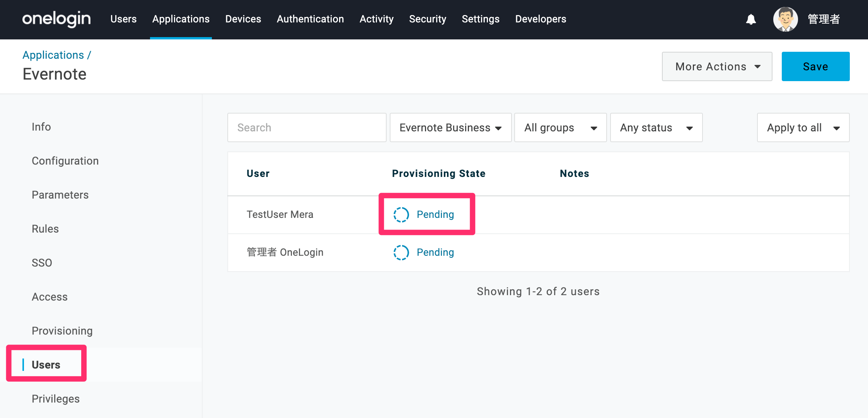Switch to the Access tab
Image resolution: width=868 pixels, height=418 pixels.
click(49, 297)
